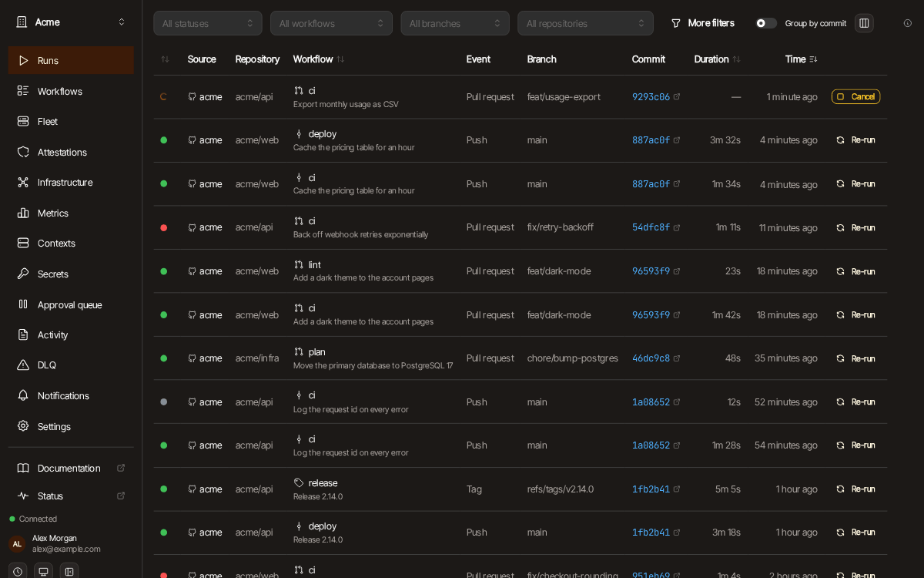Click external link icon next to commit 54dfc8f

coord(677,227)
